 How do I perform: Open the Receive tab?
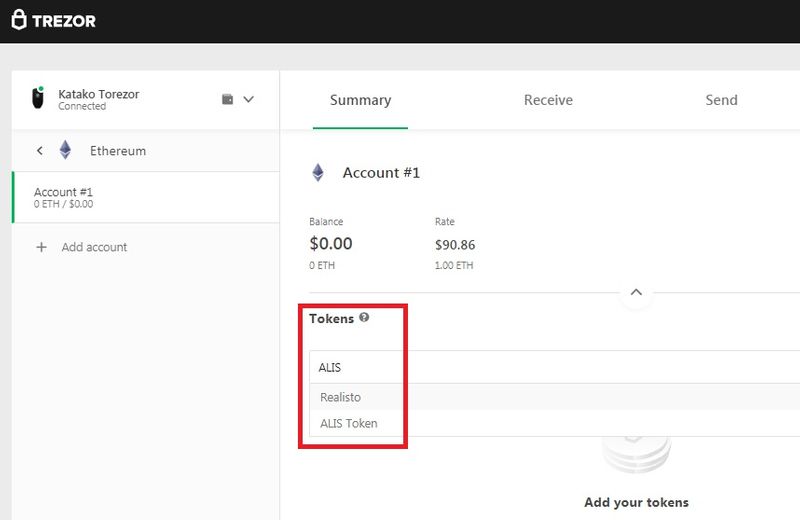point(548,100)
